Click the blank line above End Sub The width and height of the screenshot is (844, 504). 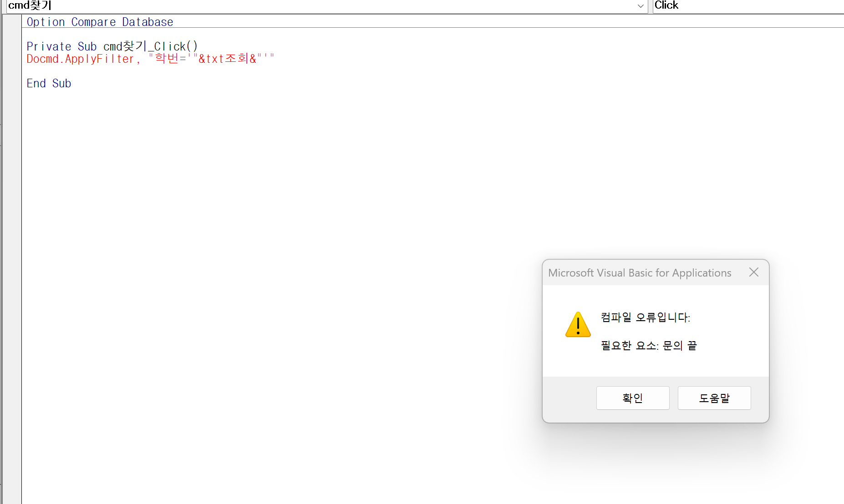(x=137, y=71)
